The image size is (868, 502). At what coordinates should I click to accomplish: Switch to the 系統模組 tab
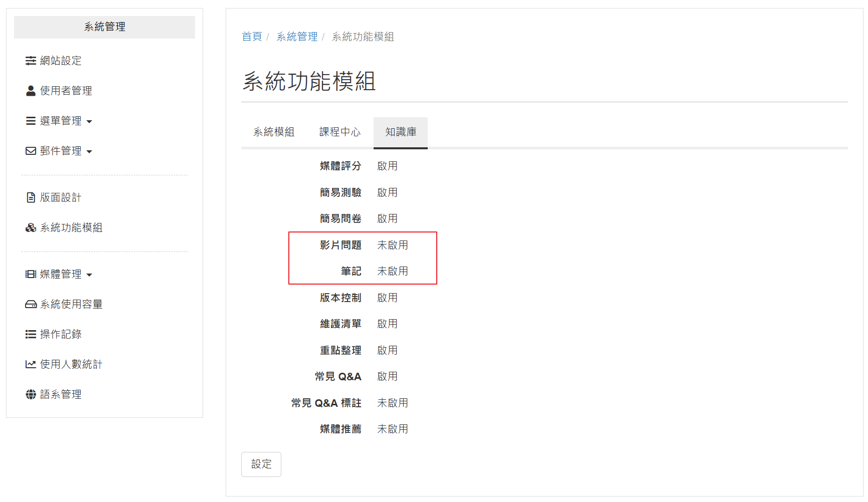coord(274,132)
